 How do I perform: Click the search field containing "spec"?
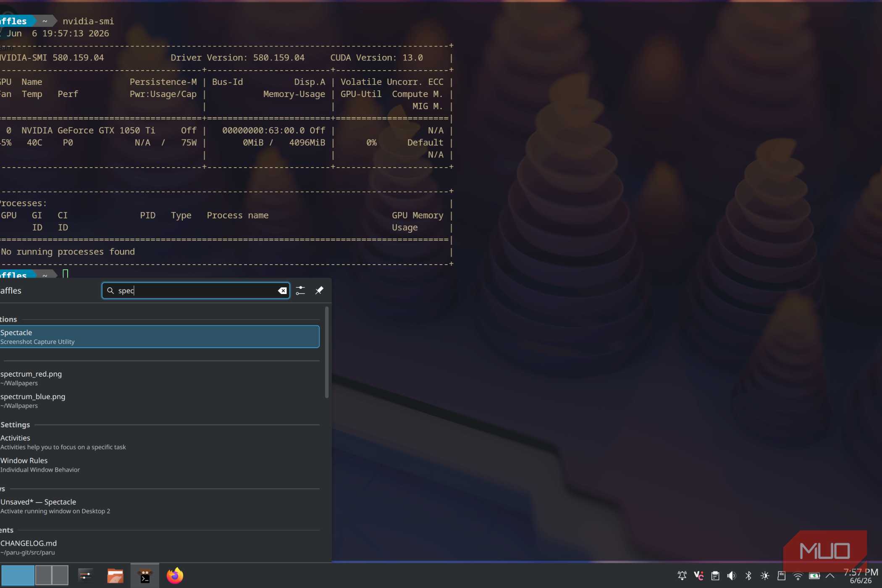(x=196, y=291)
